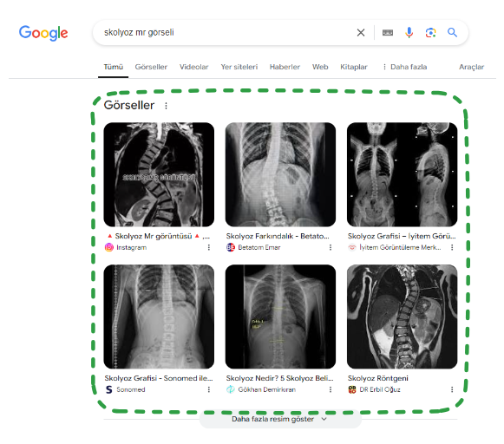Click the Gökhan Demirkıran source icon
Viewport: 504px width, 444px height.
click(x=231, y=389)
